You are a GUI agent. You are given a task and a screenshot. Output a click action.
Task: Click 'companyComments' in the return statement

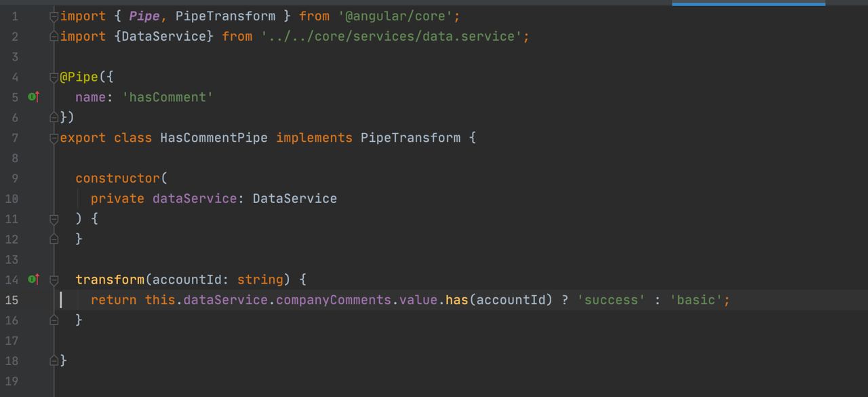(x=334, y=300)
